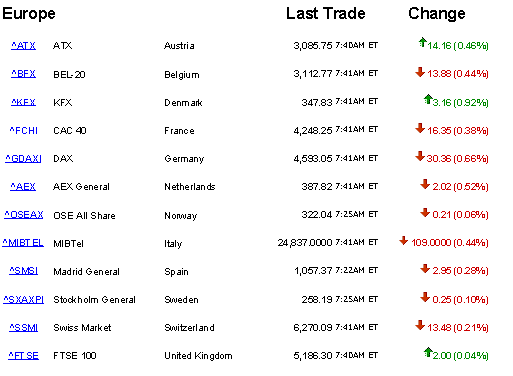Open the ^AEX ticker link
This screenshot has height=376, width=513.
(x=23, y=187)
